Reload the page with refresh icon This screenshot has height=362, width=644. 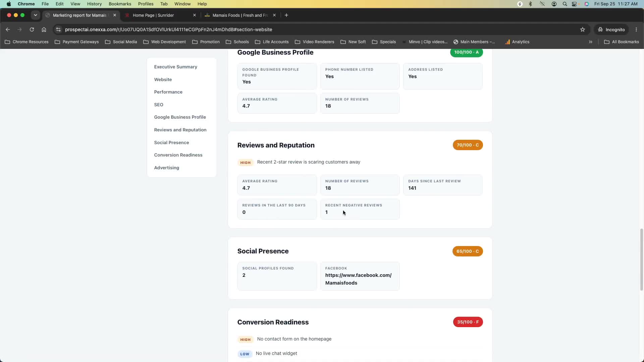coord(32,29)
